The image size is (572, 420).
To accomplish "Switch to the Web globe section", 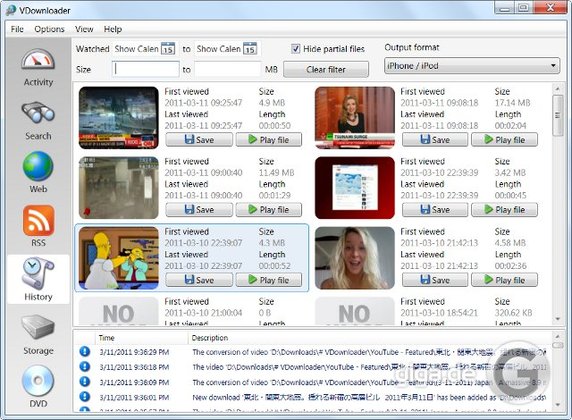I will [38, 172].
